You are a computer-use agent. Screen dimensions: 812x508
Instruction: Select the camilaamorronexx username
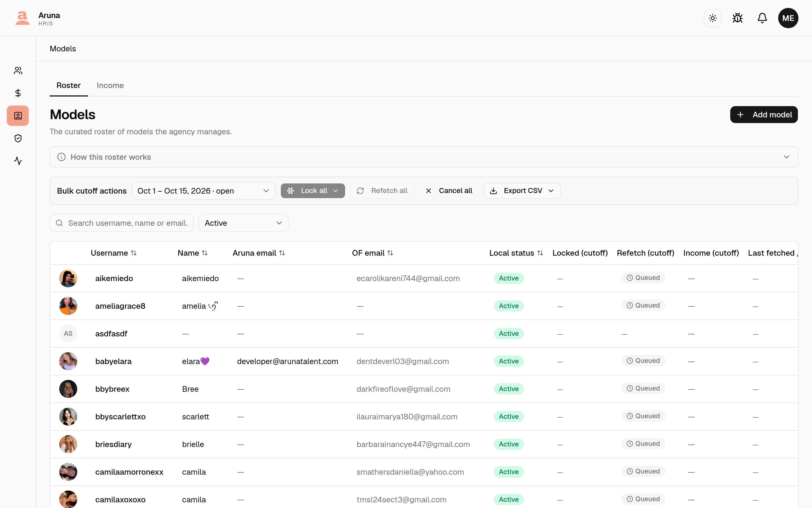pyautogui.click(x=129, y=472)
